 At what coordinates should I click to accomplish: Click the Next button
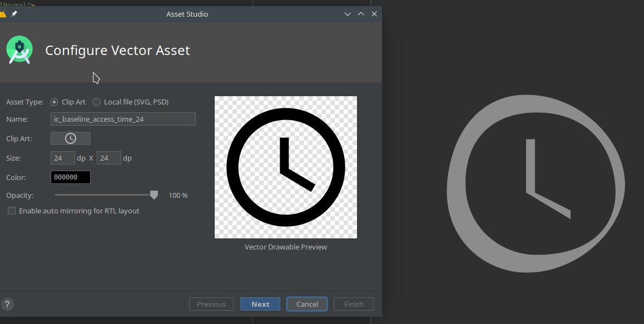coord(260,305)
